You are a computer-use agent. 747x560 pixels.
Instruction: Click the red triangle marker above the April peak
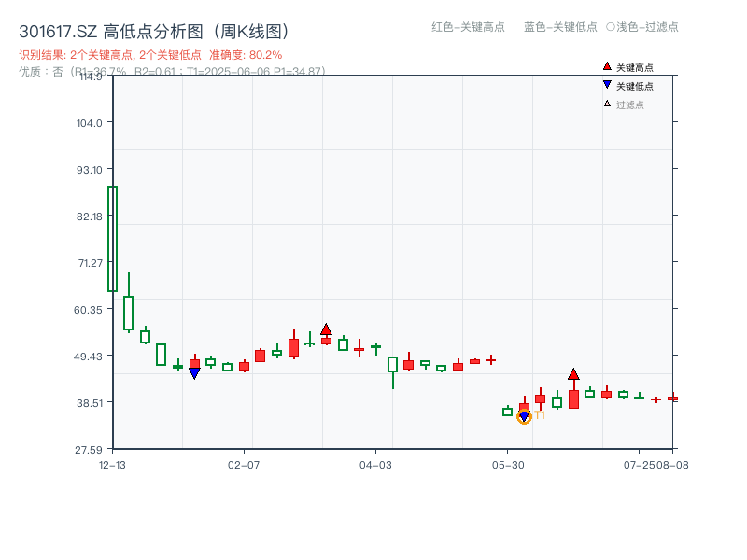click(x=326, y=329)
